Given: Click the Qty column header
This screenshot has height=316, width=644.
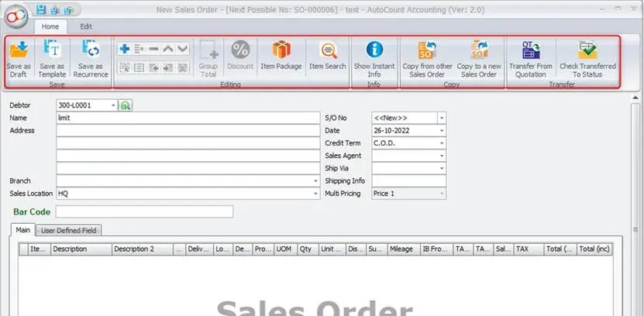Looking at the screenshot, I should tap(305, 249).
